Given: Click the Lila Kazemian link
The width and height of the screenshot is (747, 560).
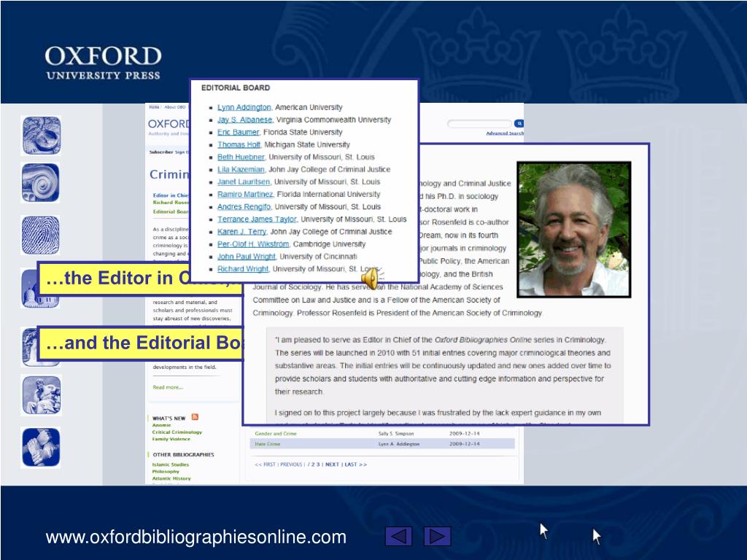Looking at the screenshot, I should [x=241, y=169].
